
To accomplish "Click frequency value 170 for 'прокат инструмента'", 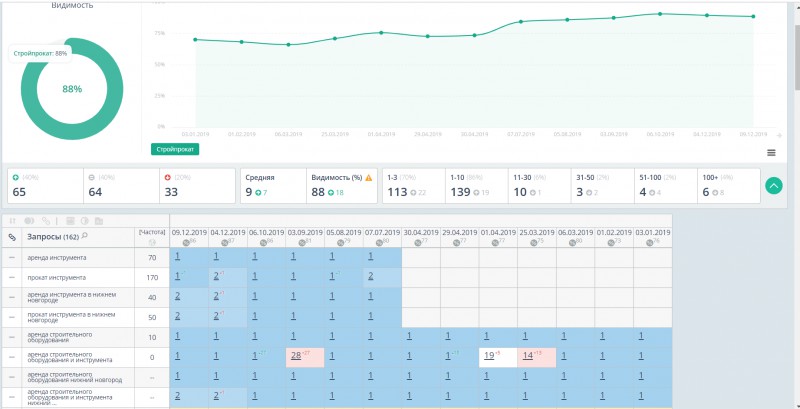I will [152, 278].
